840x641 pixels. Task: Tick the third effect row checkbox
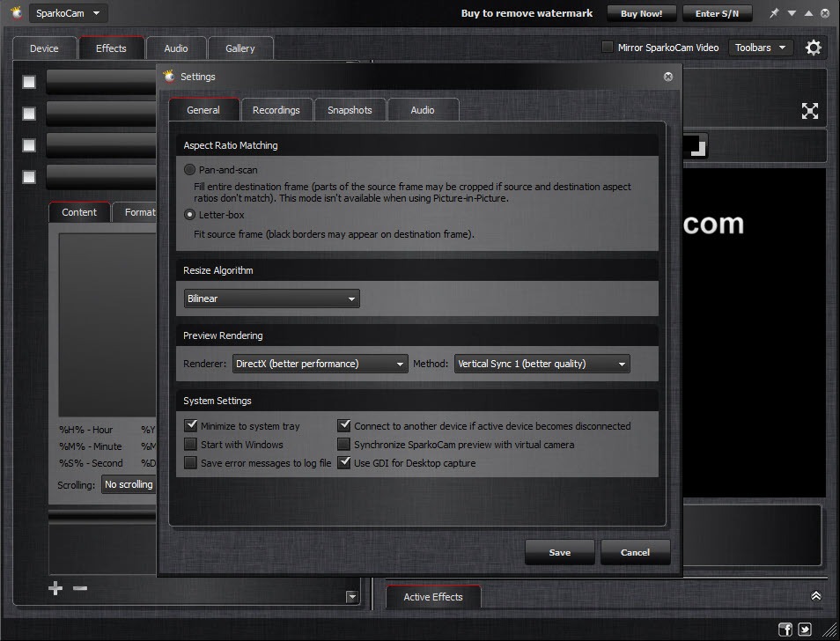(29, 145)
